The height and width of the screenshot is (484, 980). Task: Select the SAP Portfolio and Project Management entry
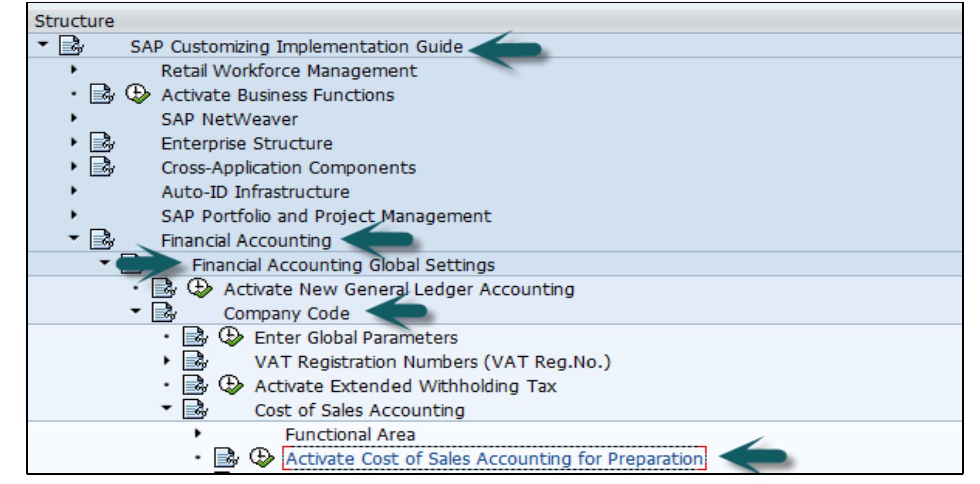point(326,216)
